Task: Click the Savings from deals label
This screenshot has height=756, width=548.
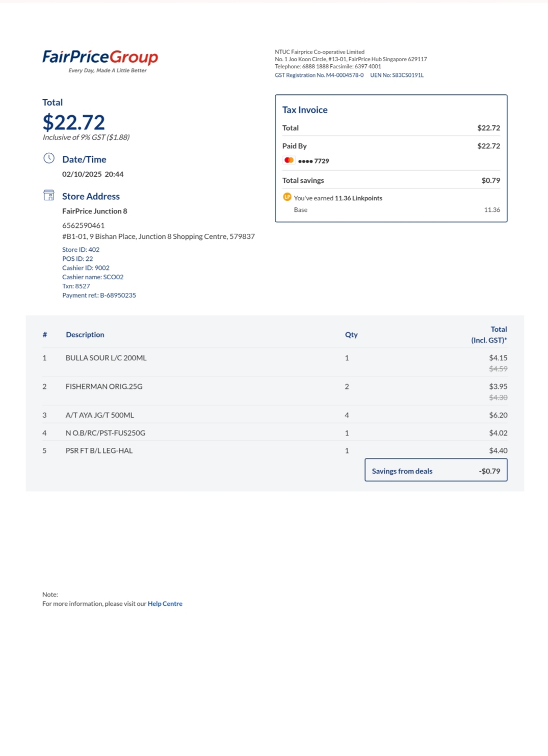Action: 402,471
